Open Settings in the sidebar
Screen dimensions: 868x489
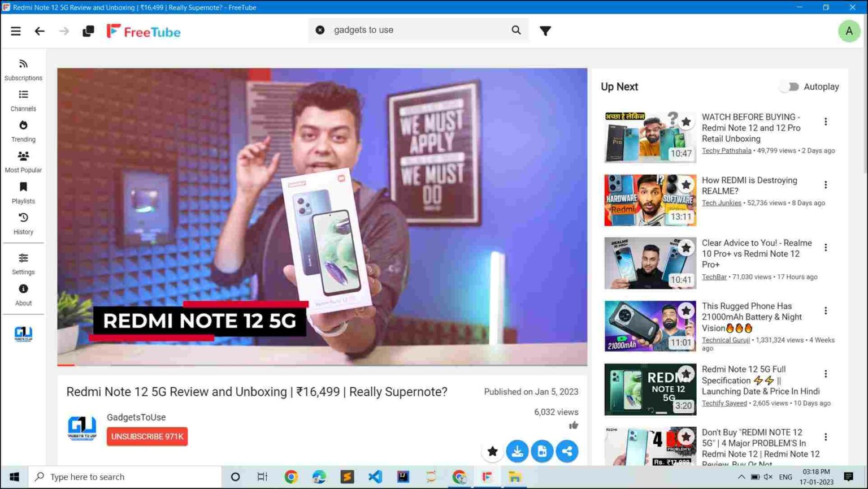23,264
